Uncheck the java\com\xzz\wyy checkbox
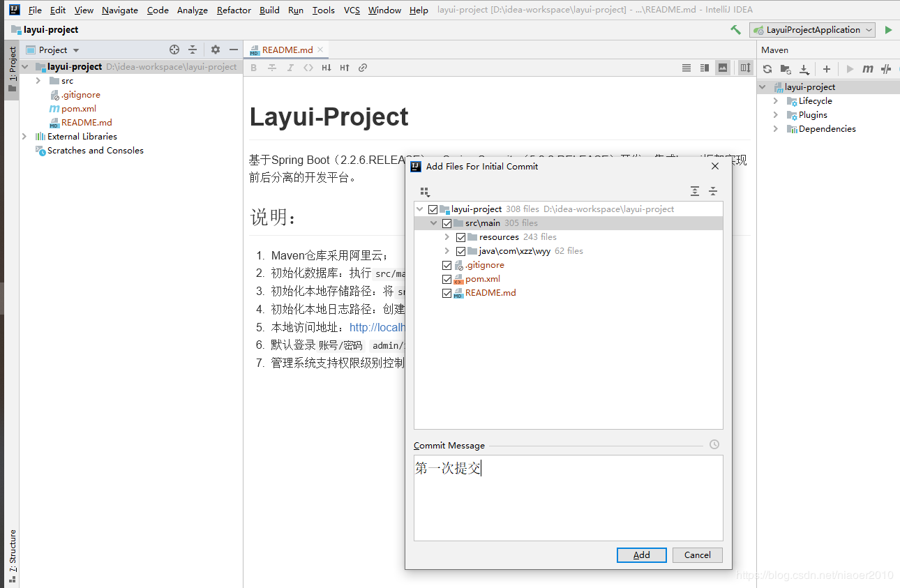The height and width of the screenshot is (588, 900). click(x=461, y=251)
